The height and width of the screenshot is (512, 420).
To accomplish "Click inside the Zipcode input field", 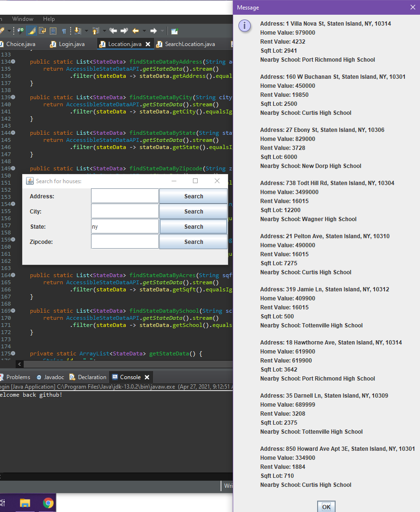I will coord(124,242).
